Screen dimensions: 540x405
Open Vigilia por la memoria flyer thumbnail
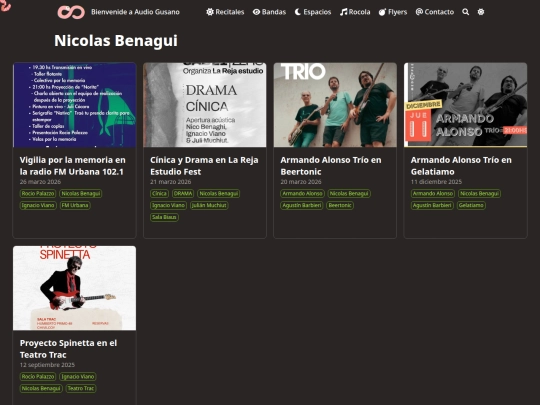pos(74,105)
